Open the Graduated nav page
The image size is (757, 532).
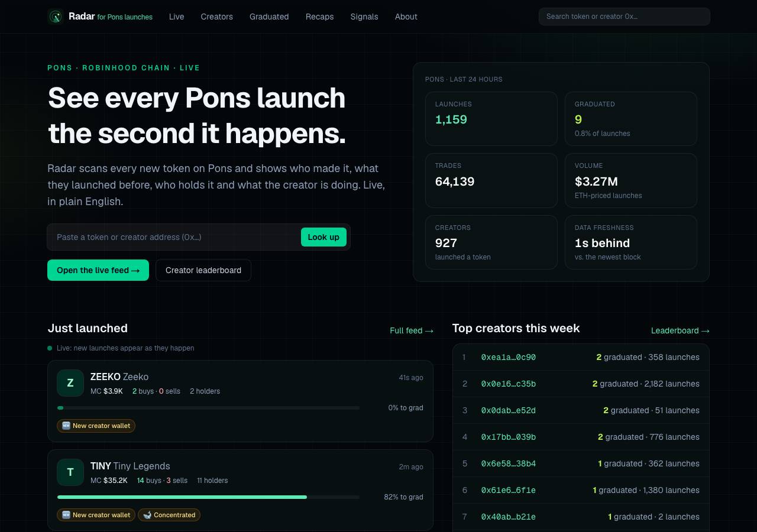point(269,17)
